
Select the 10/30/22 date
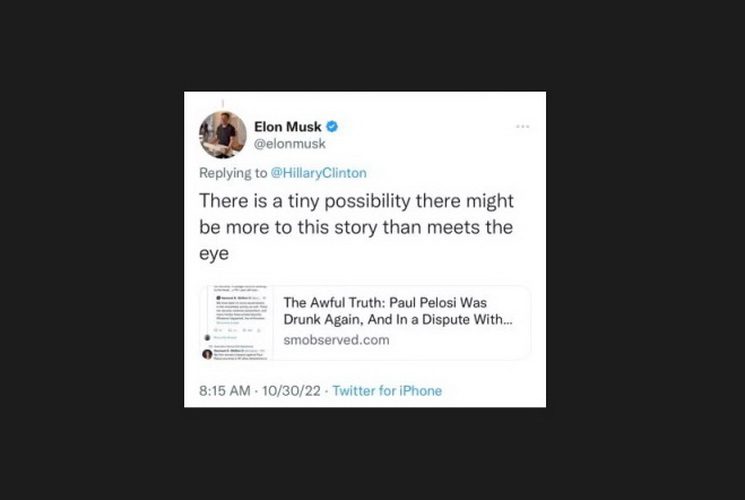(x=291, y=390)
